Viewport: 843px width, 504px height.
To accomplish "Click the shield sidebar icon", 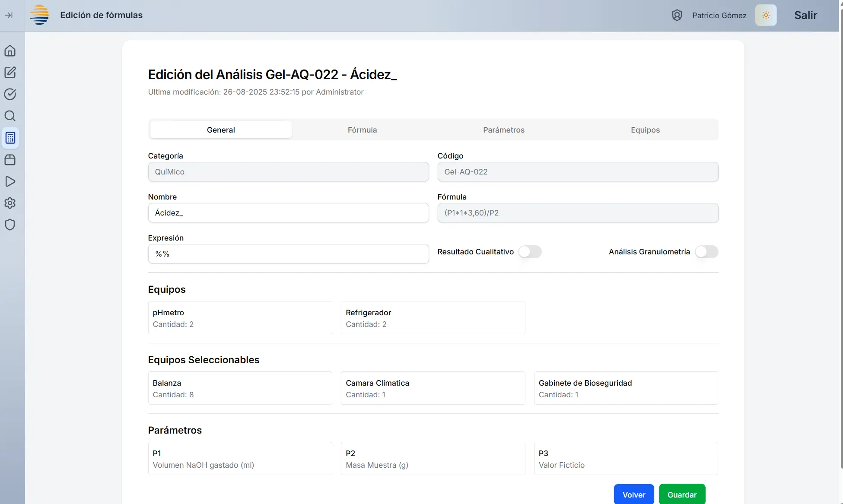I will coord(10,225).
